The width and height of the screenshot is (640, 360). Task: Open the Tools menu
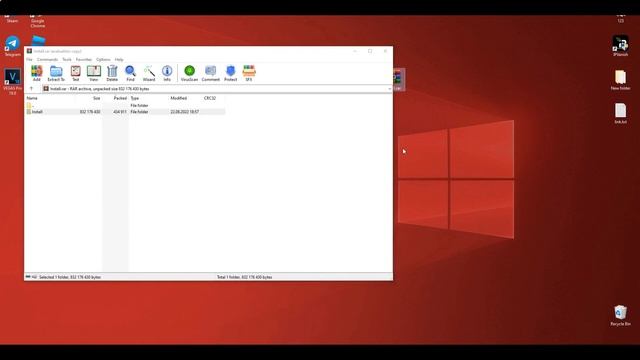coord(67,60)
